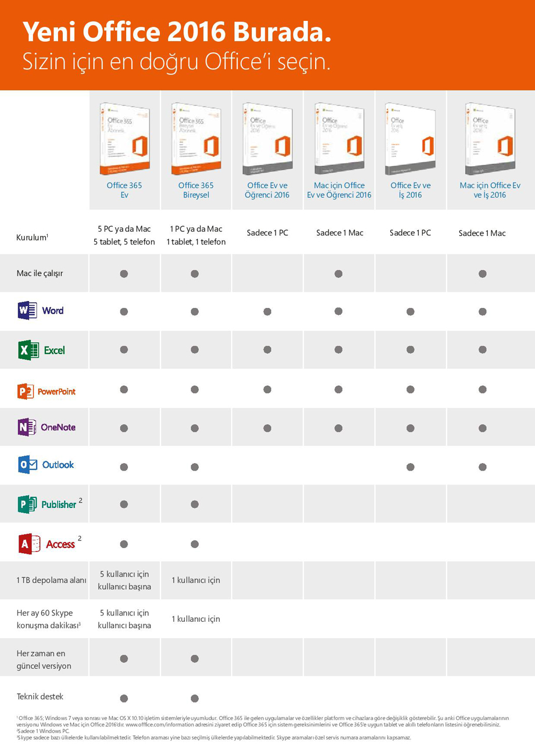Click the Word app icon
The width and height of the screenshot is (535, 756).
(28, 310)
